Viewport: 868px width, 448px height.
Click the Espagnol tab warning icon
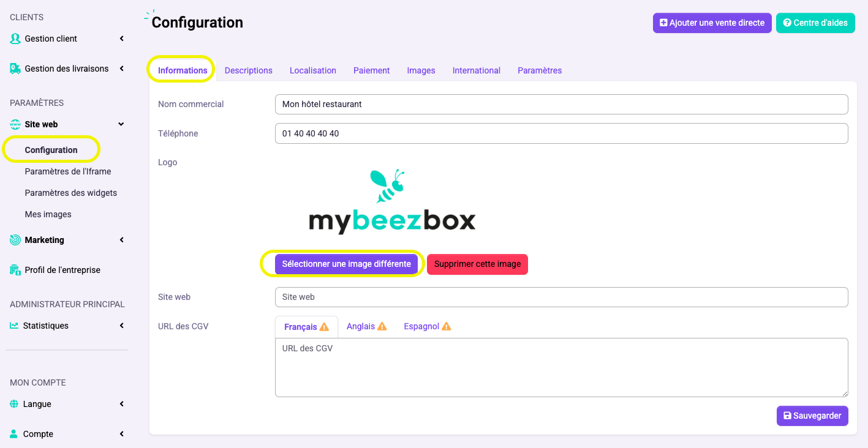point(447,326)
